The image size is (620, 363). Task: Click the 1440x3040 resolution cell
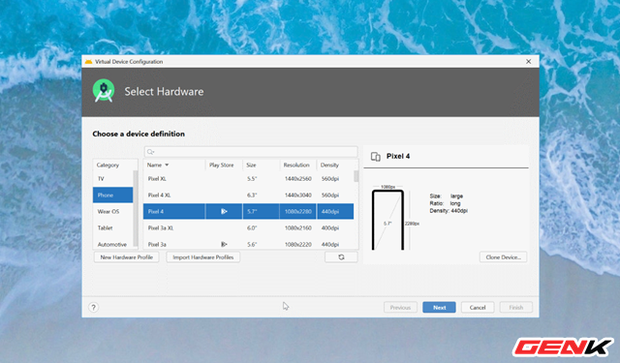click(298, 195)
